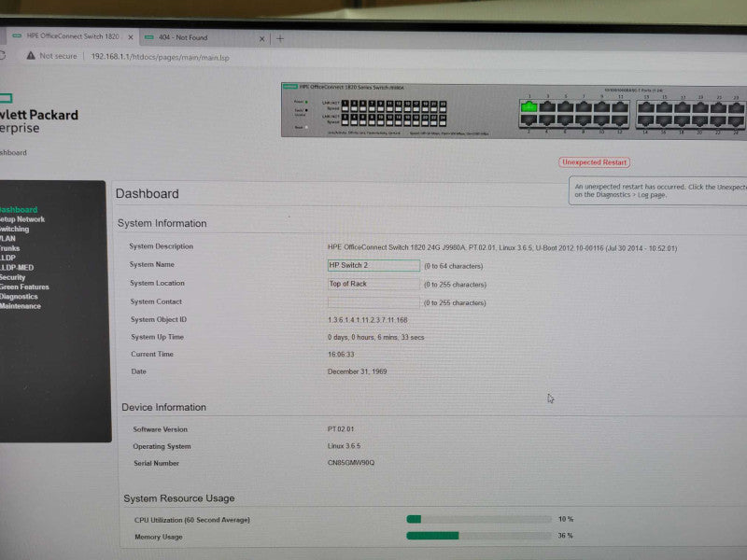Click the empty System Contact input field
Viewport: 747px width, 560px height.
(x=373, y=302)
